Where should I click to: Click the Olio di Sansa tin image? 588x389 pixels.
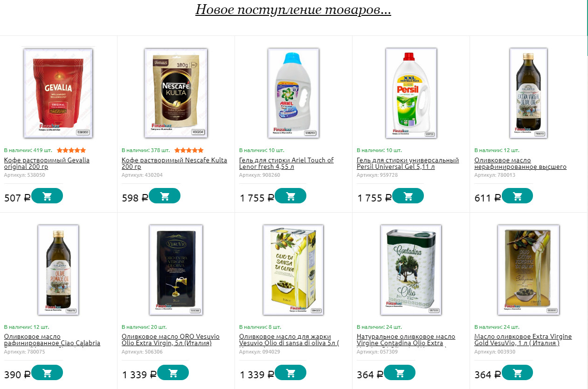tap(293, 270)
